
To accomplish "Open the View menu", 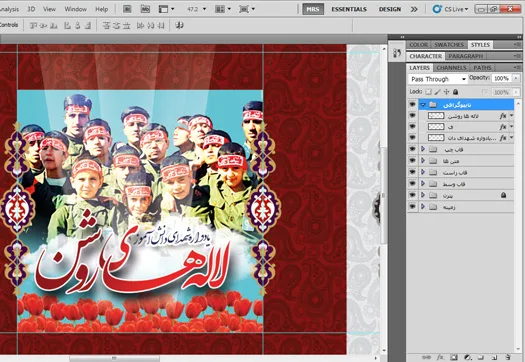I will coord(49,9).
